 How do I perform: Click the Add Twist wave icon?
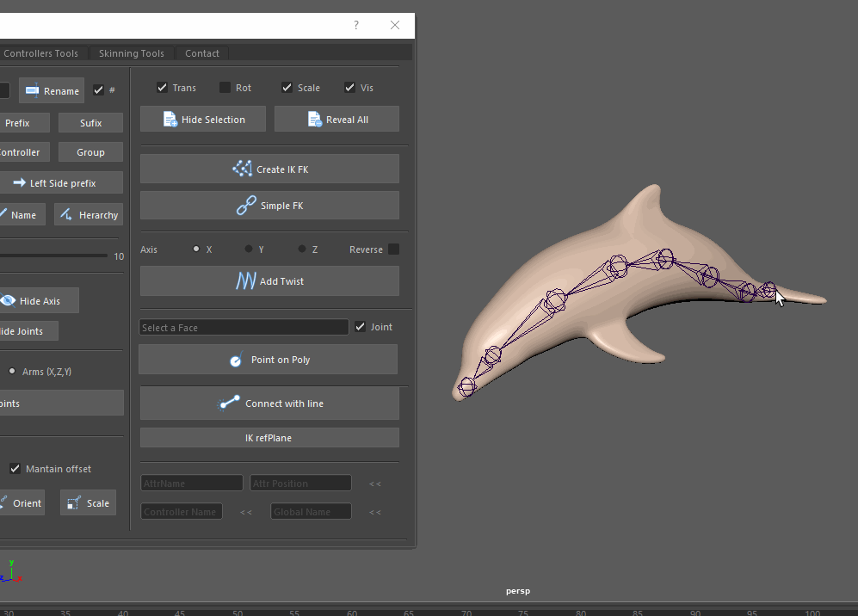(x=245, y=281)
